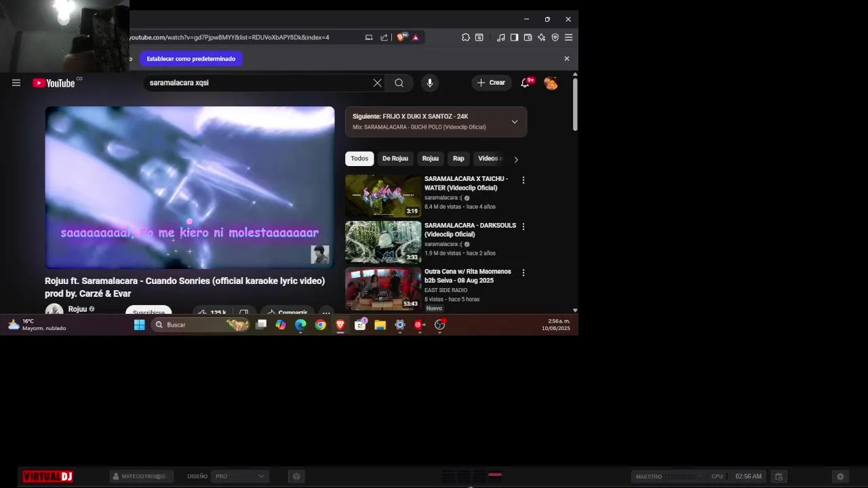The image size is (868, 488).
Task: Open the weather widget on taskbar
Action: pyautogui.click(x=37, y=325)
